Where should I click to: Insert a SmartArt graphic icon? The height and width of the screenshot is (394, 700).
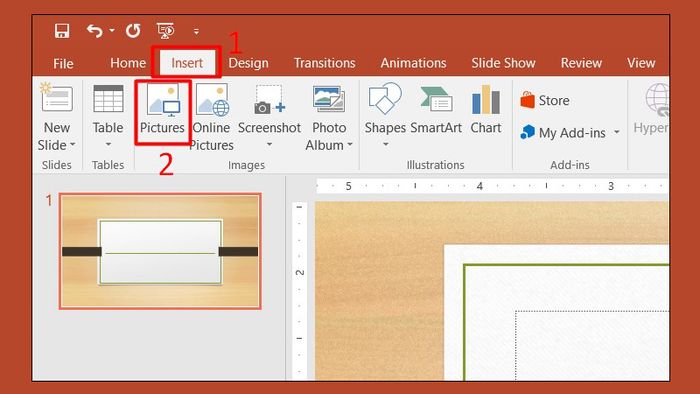pos(436,99)
